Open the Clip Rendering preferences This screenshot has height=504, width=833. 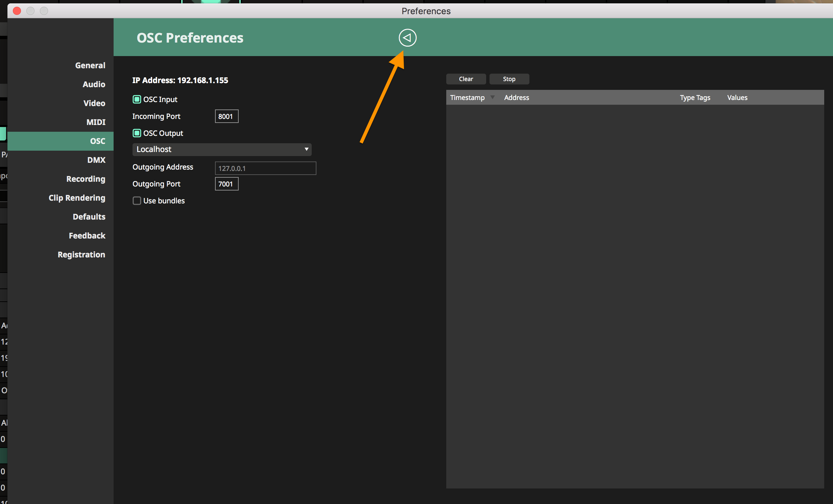77,198
